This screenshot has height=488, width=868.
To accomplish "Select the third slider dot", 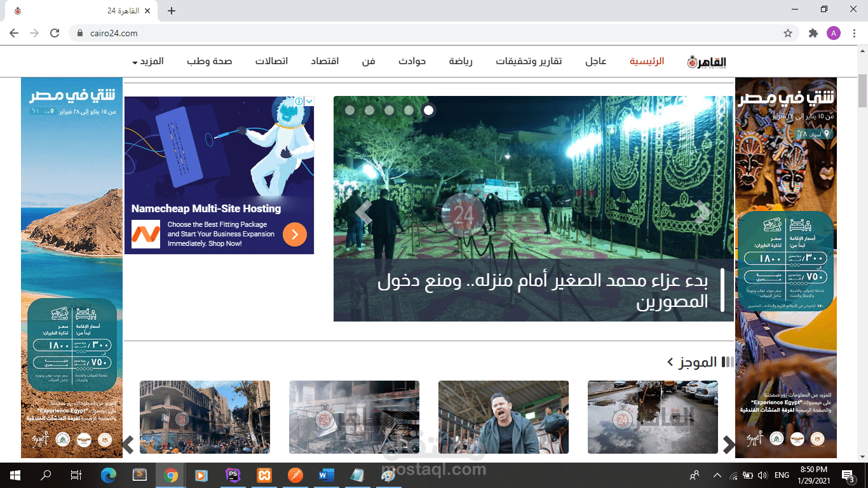I will (x=390, y=110).
